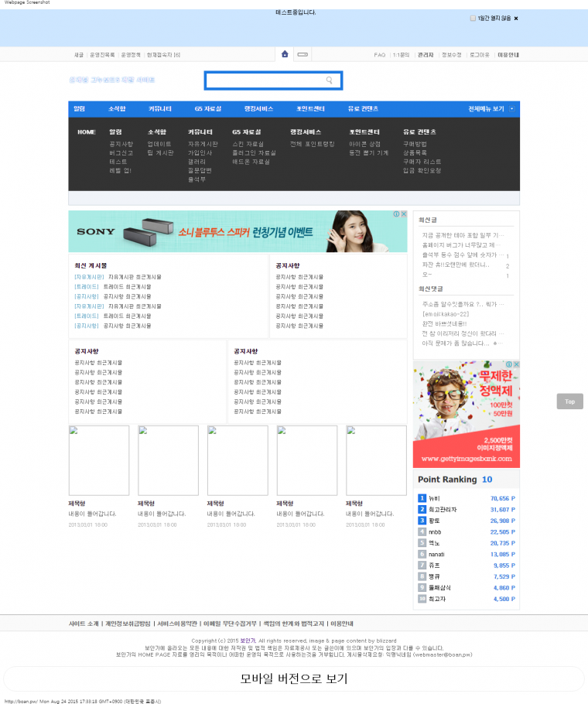Screen dimensions: 588x704
Task: Close the test notice banner with X
Action: (x=516, y=18)
